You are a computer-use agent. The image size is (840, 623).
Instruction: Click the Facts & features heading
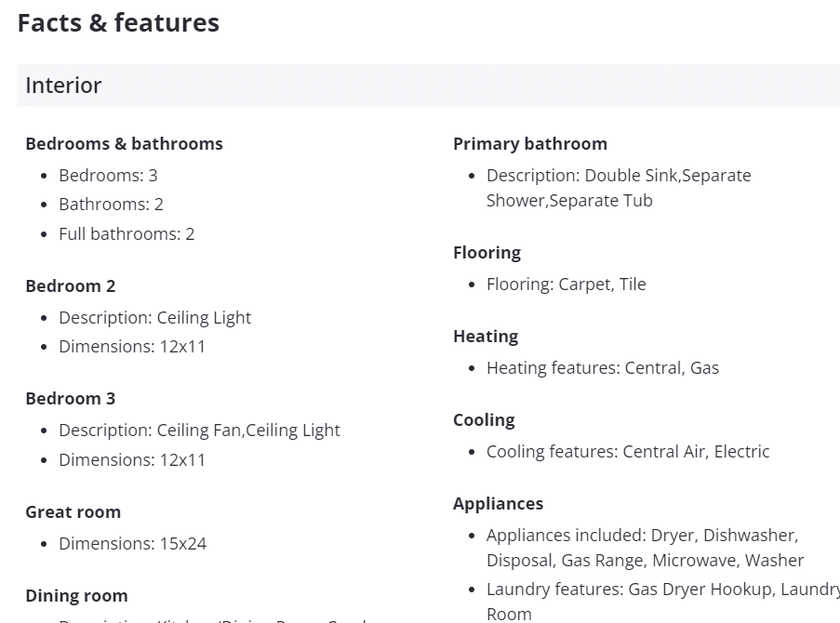tap(118, 23)
